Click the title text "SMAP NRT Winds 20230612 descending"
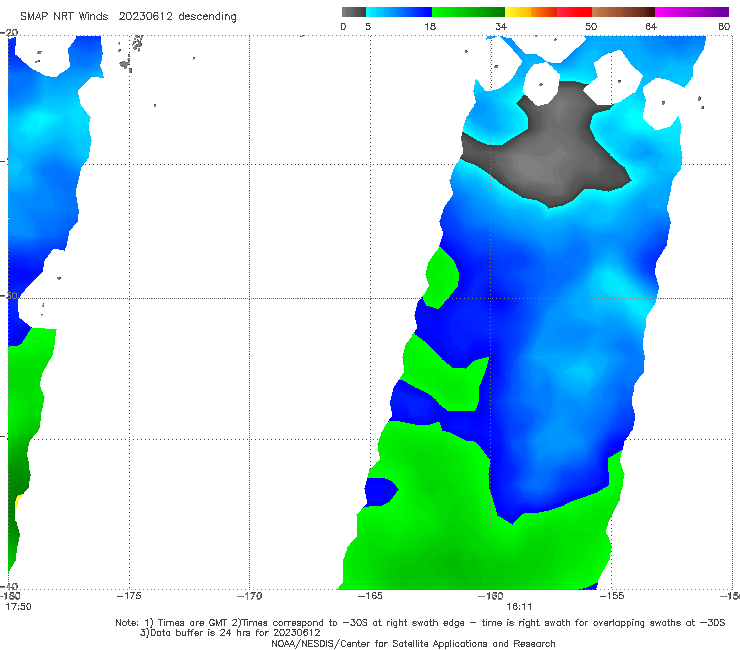This screenshot has width=740, height=650. 128,16
